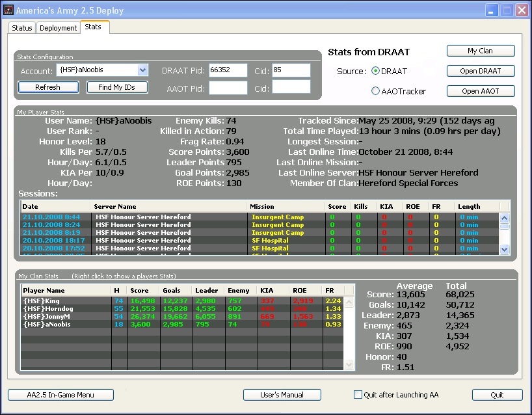Select the {HSF}Horndog clan row
532x415 pixels.
(182, 308)
